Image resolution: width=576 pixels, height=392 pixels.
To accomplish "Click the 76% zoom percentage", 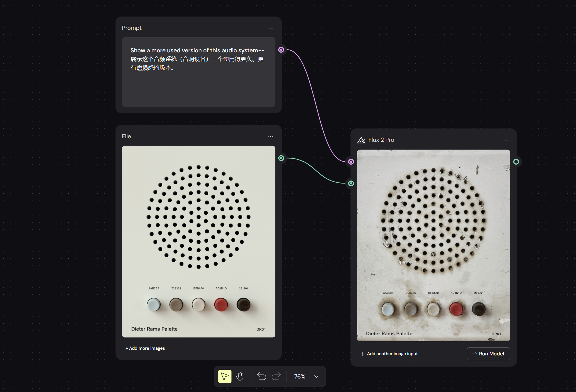I will click(x=300, y=377).
